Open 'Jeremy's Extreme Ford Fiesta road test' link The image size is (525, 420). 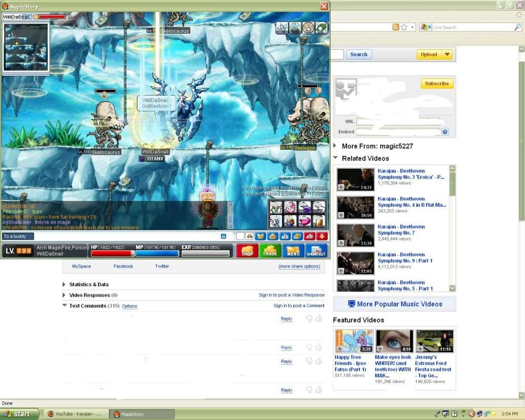click(433, 367)
